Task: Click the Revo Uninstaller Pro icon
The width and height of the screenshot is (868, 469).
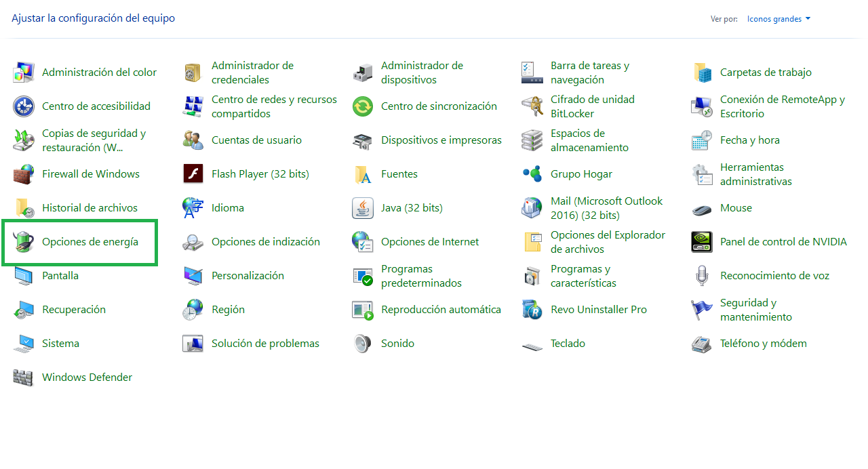Action: [532, 310]
